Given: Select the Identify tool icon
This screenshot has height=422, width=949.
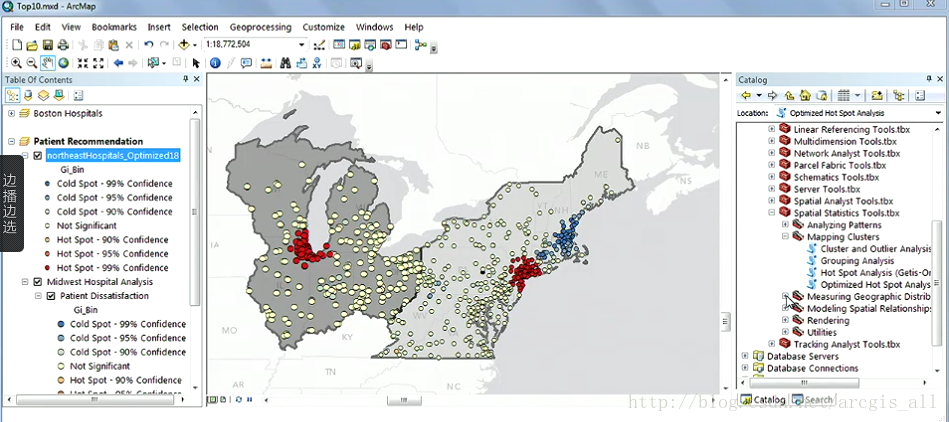Looking at the screenshot, I should coord(215,63).
